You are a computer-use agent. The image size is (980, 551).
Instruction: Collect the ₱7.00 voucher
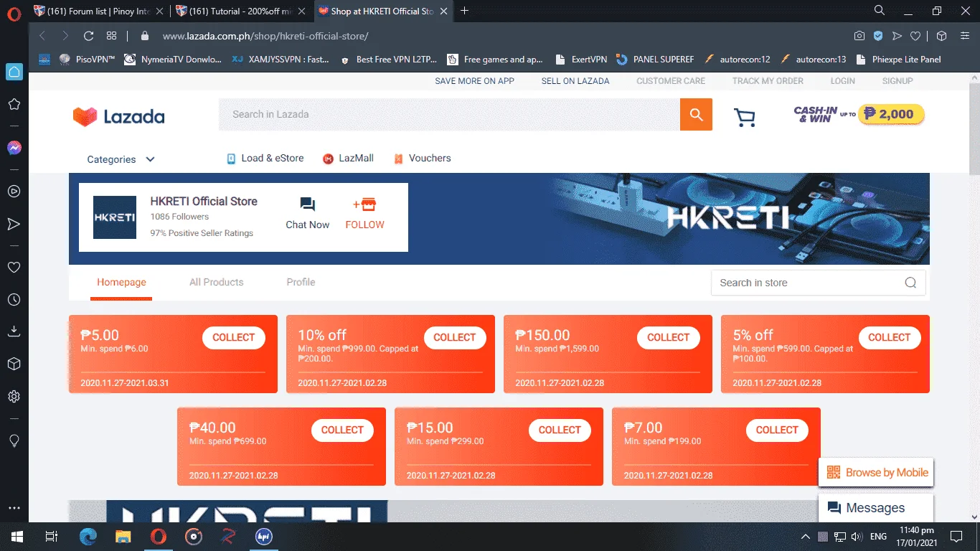[777, 430]
